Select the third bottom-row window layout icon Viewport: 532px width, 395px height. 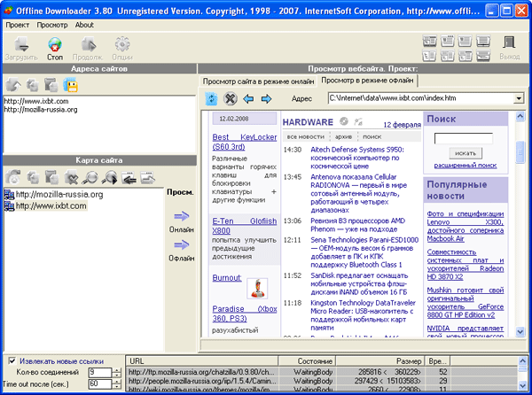[x=465, y=56]
